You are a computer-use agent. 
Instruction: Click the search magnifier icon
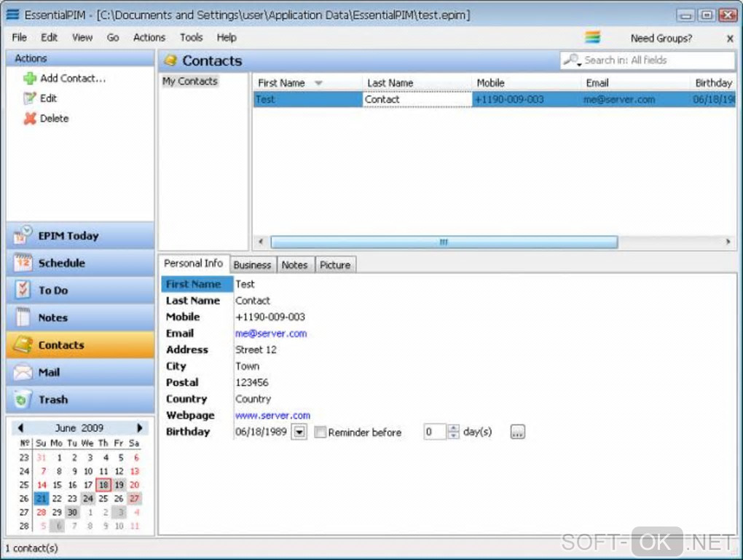[572, 60]
